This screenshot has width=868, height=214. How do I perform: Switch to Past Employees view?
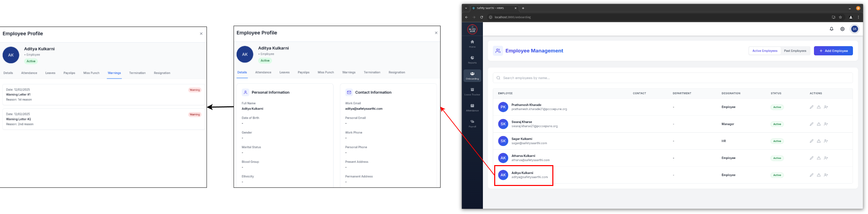795,51
